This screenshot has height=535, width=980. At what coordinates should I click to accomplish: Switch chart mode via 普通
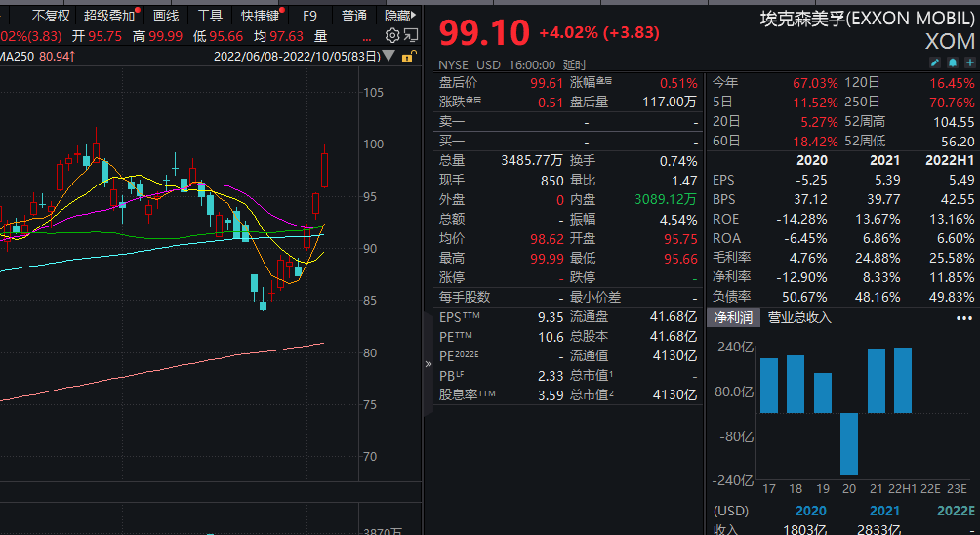click(x=354, y=16)
